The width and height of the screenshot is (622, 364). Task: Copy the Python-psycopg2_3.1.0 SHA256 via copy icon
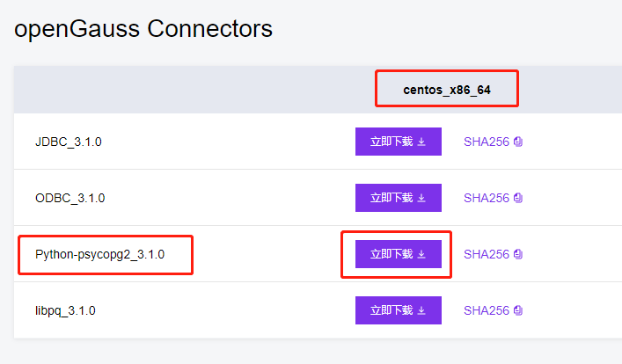pos(518,254)
